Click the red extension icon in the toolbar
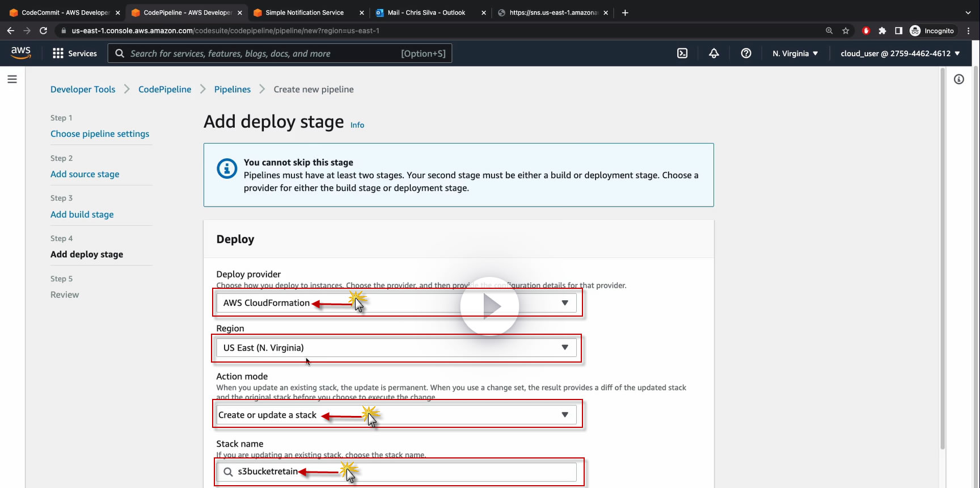980x488 pixels. (865, 31)
